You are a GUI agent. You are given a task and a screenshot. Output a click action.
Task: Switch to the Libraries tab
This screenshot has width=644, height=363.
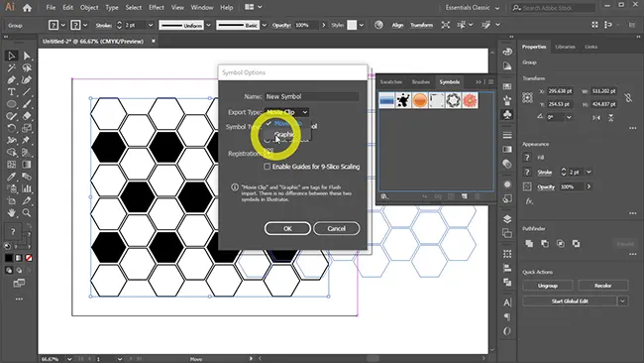pos(565,47)
